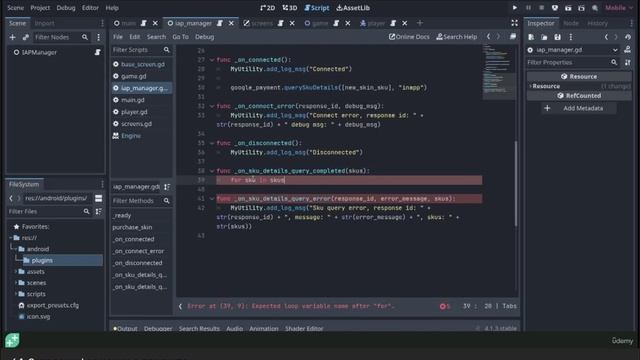Fold the _on_sku_details_query_completed function
The height and width of the screenshot is (360, 640).
click(x=212, y=171)
